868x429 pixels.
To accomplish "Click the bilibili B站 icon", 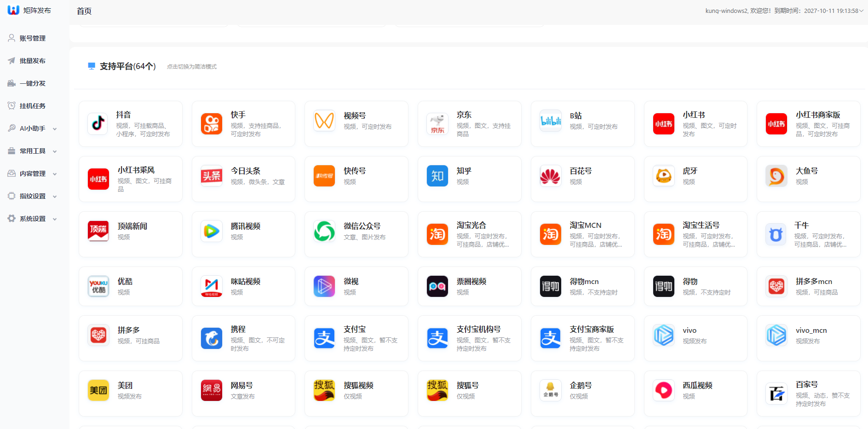I will pyautogui.click(x=551, y=121).
